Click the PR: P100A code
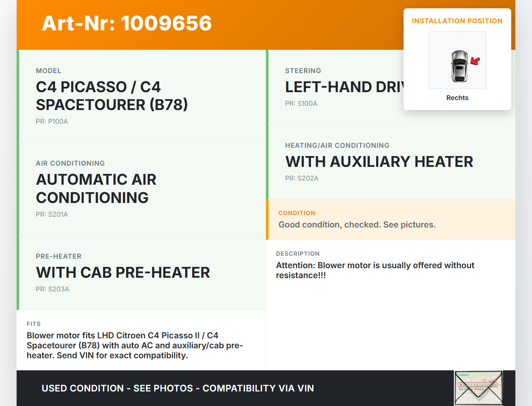 coord(52,122)
